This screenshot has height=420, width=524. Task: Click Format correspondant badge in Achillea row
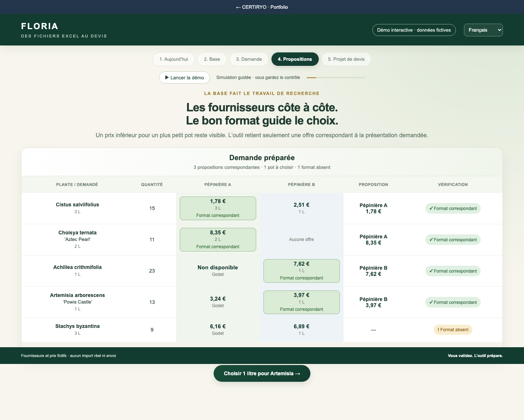453,271
